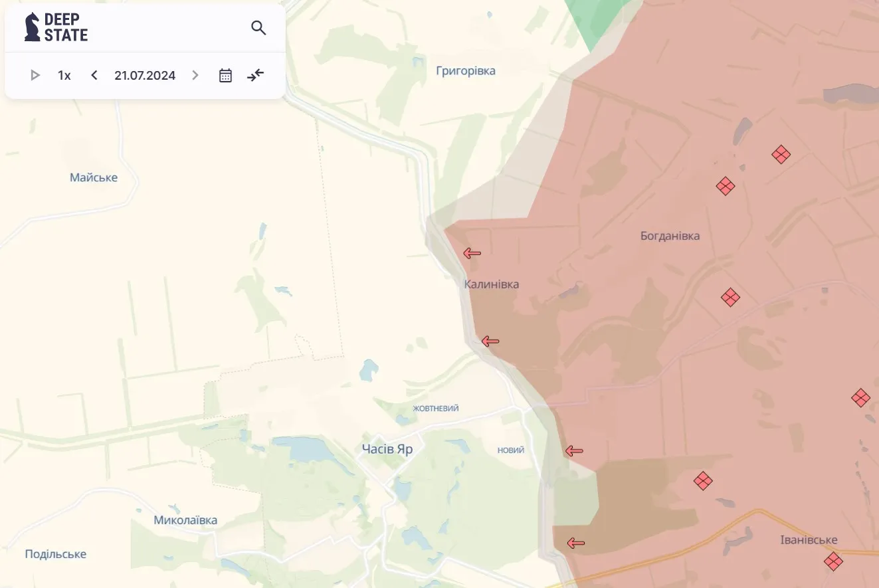Open the calendar date picker

tap(225, 75)
